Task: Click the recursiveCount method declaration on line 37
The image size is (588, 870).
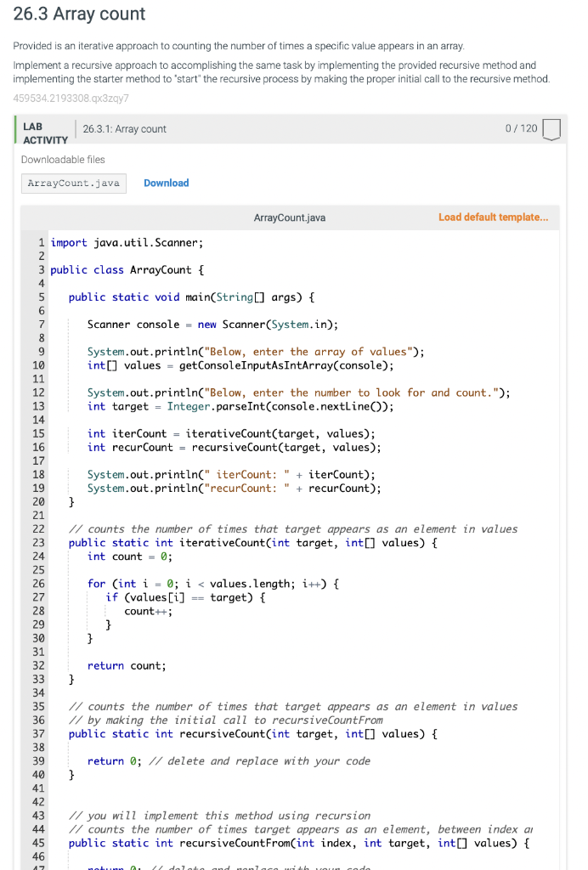Action: (253, 734)
